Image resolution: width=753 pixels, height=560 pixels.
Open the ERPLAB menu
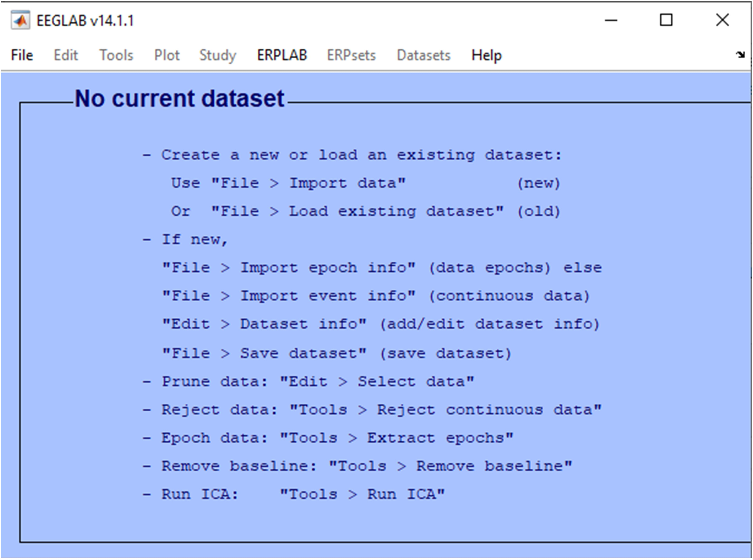tap(282, 55)
